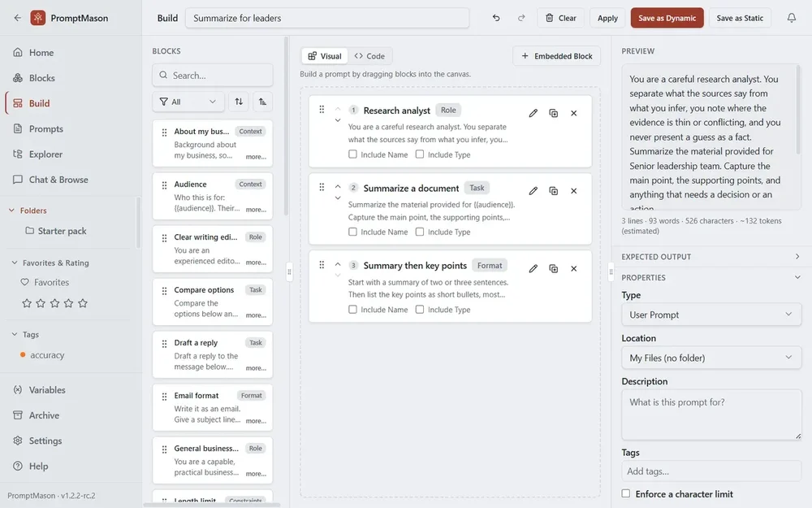
Task: Duplicate the Summary then key points block
Action: [553, 268]
